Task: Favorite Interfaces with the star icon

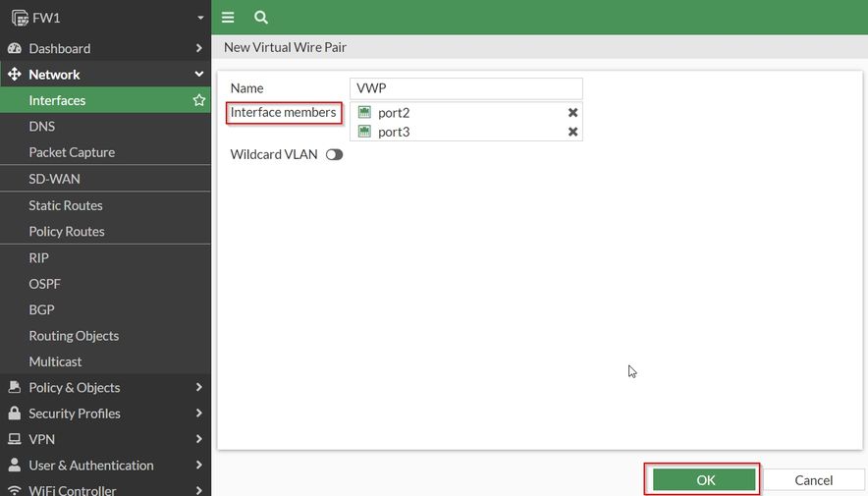Action: 198,100
